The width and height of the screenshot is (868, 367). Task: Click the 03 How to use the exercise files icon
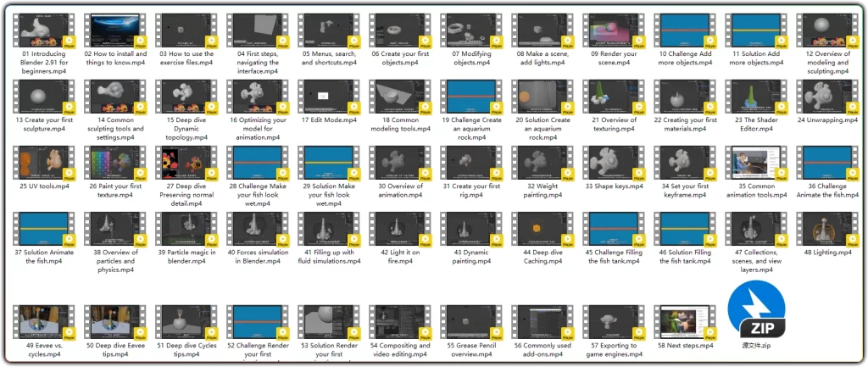coord(186,31)
